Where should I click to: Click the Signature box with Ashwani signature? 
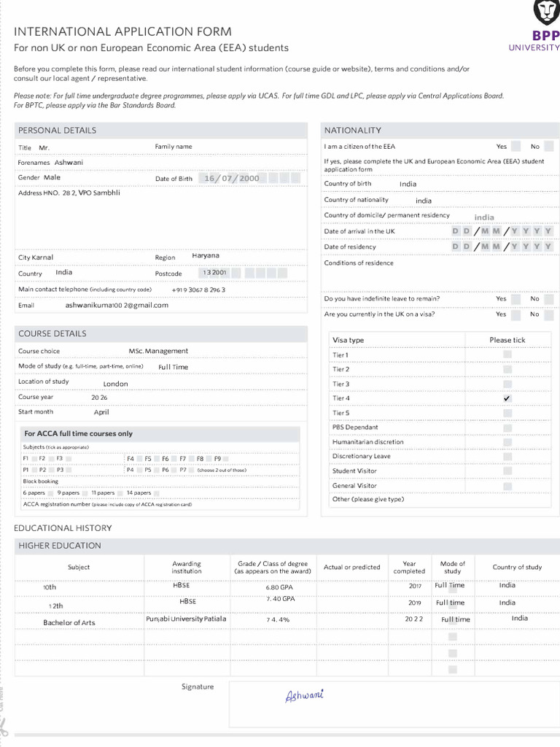394,704
